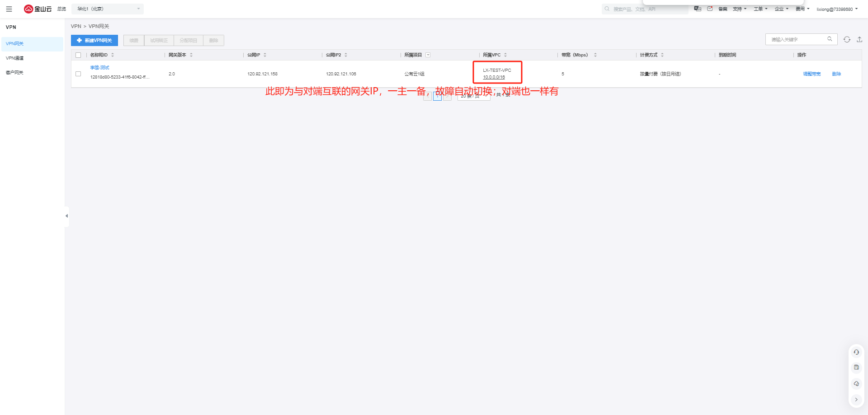
Task: Go to VPN通道 in the sidebar
Action: tap(14, 58)
